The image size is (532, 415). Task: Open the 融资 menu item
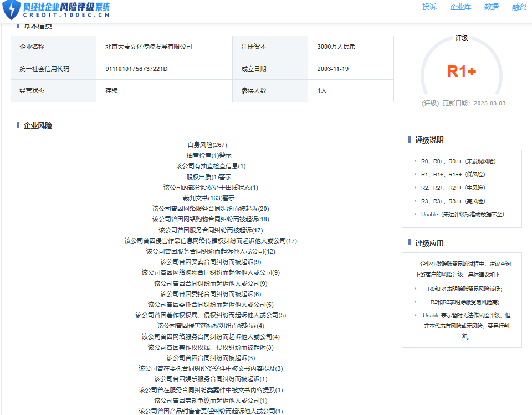(x=519, y=7)
